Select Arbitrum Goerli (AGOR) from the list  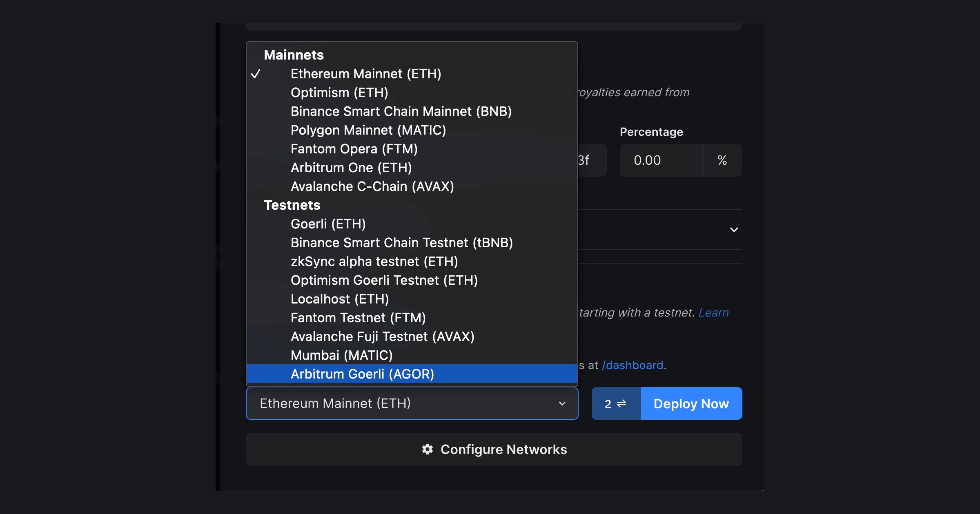pos(363,374)
